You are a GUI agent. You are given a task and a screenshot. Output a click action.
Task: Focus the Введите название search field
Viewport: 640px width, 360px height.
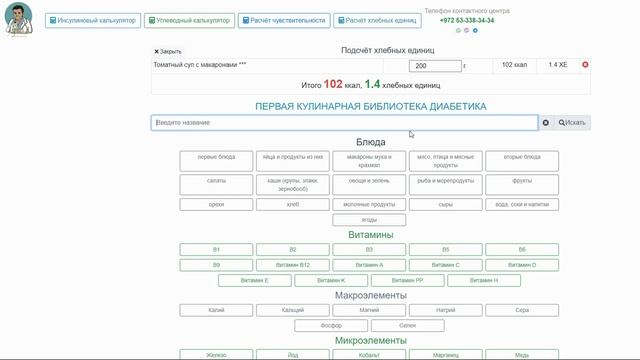click(344, 123)
